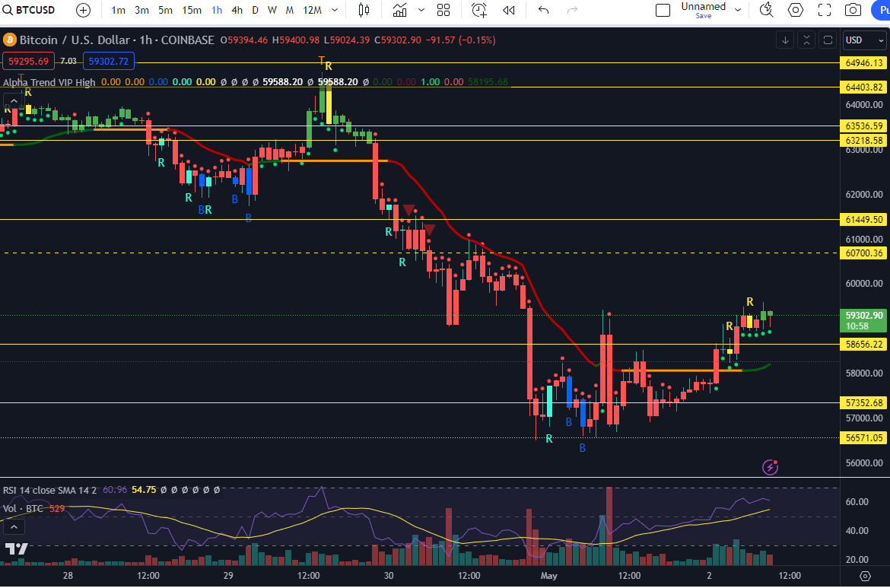This screenshot has width=890, height=588.
Task: Select the 5m interval
Action: pos(165,10)
